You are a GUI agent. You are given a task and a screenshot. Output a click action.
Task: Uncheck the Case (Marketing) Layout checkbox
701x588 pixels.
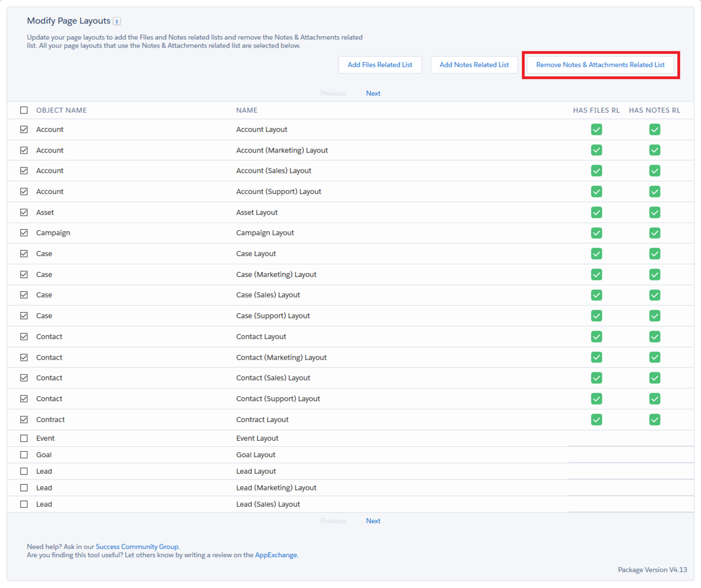(24, 274)
